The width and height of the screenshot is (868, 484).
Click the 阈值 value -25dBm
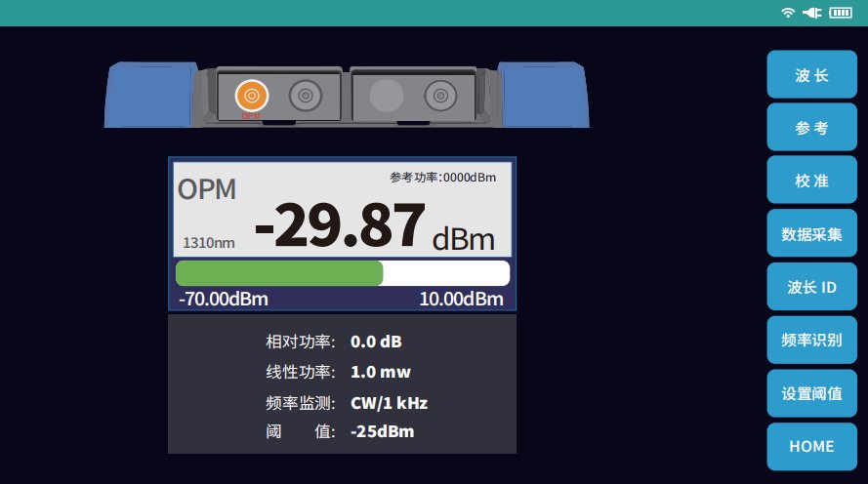(383, 431)
